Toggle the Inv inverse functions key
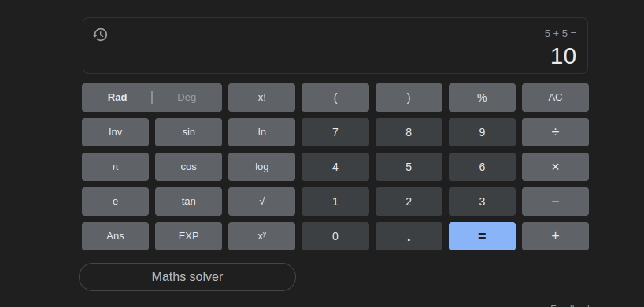The image size is (644, 307). 115,132
